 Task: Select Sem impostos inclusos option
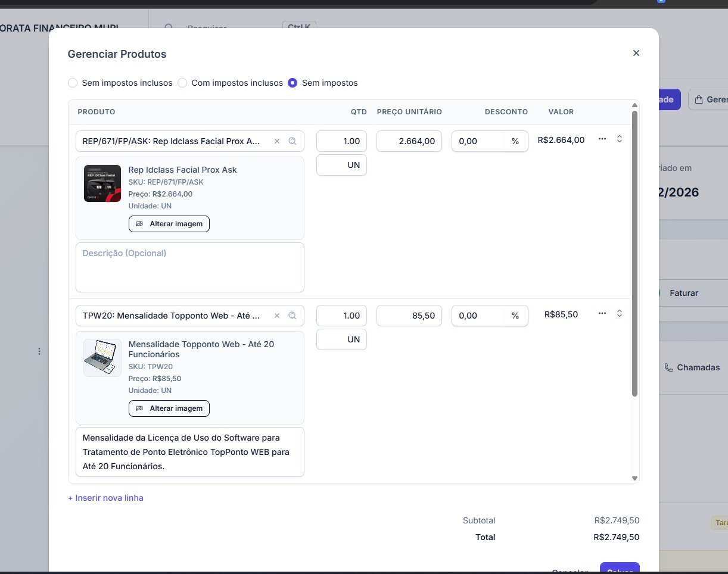73,83
